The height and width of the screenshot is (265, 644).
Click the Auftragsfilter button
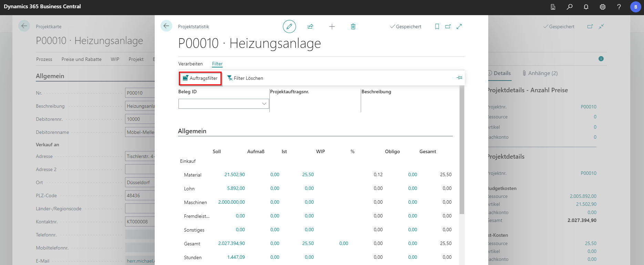coord(200,78)
